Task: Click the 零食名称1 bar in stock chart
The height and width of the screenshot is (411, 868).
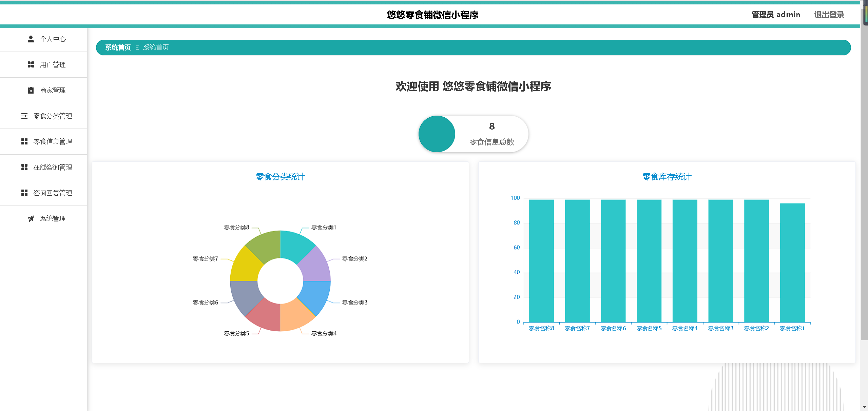Action: click(x=792, y=263)
